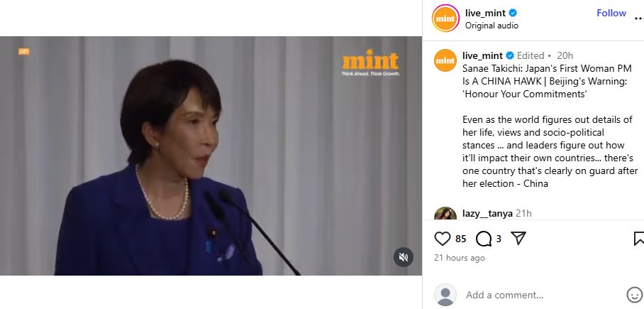Image resolution: width=644 pixels, height=309 pixels.
Task: Click the 21 hours ago timestamp
Action: (459, 258)
